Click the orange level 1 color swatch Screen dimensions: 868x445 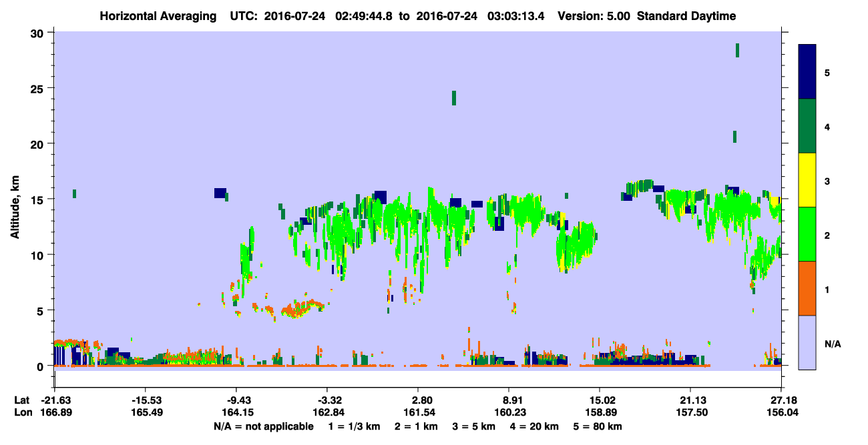(807, 288)
